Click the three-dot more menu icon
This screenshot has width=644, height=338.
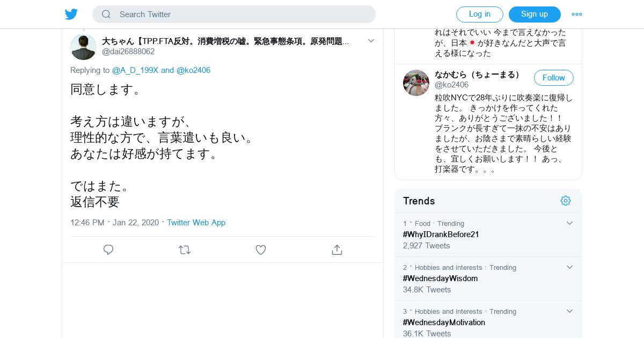pyautogui.click(x=577, y=14)
